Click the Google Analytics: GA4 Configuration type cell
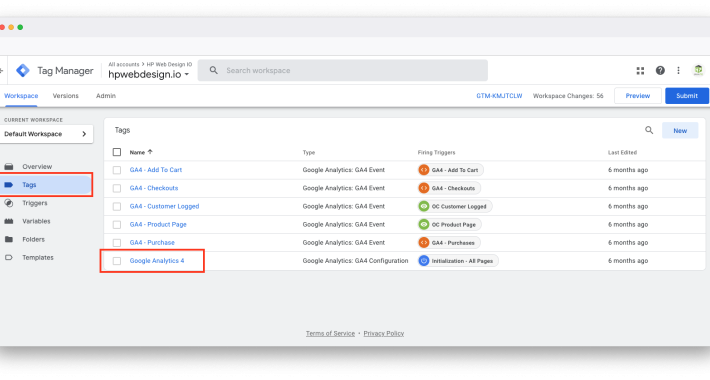Image resolution: width=710 pixels, height=380 pixels. (355, 260)
